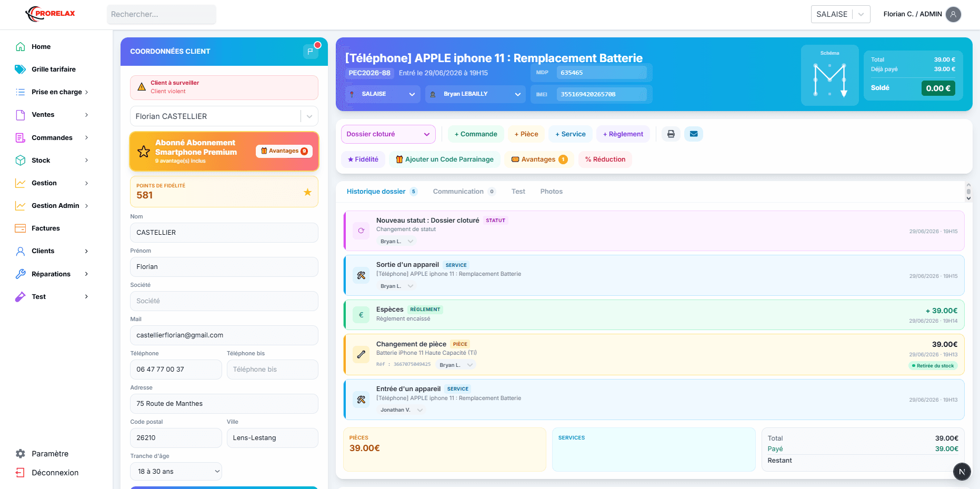Click the star icon in the Abonnement banner
Viewport: 980px width, 489px height.
143,152
